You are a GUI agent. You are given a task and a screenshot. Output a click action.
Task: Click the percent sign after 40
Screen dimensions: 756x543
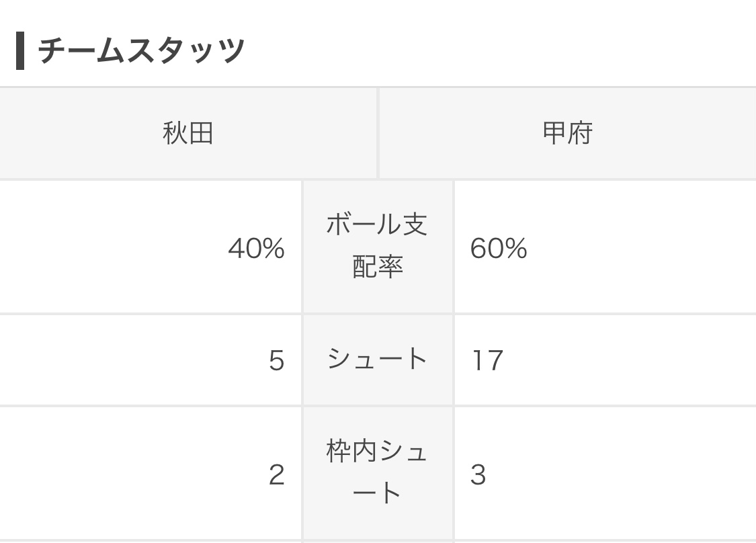(273, 249)
